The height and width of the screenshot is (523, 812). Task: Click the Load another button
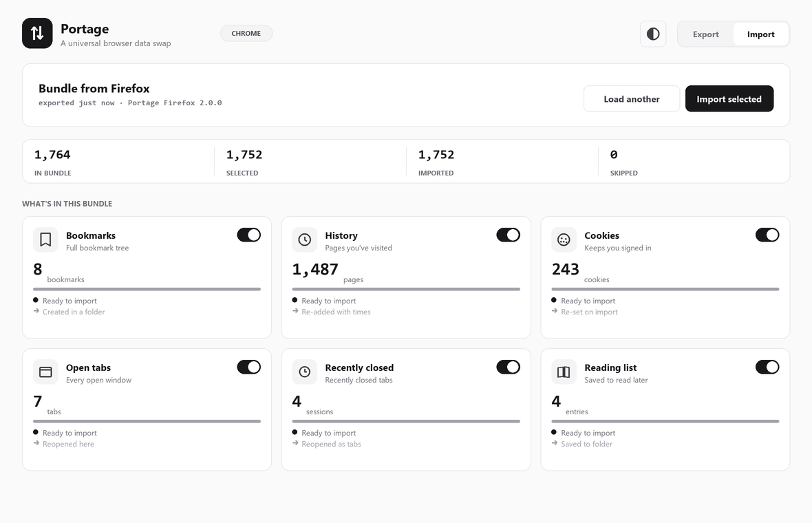(x=632, y=99)
